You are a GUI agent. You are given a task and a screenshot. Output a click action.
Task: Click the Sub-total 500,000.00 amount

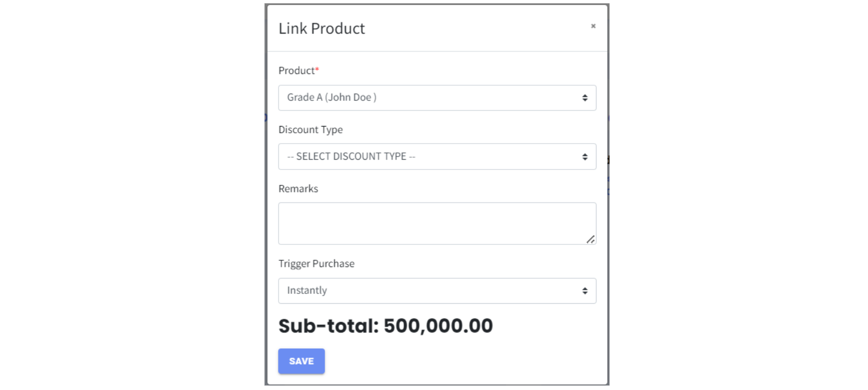pos(438,326)
